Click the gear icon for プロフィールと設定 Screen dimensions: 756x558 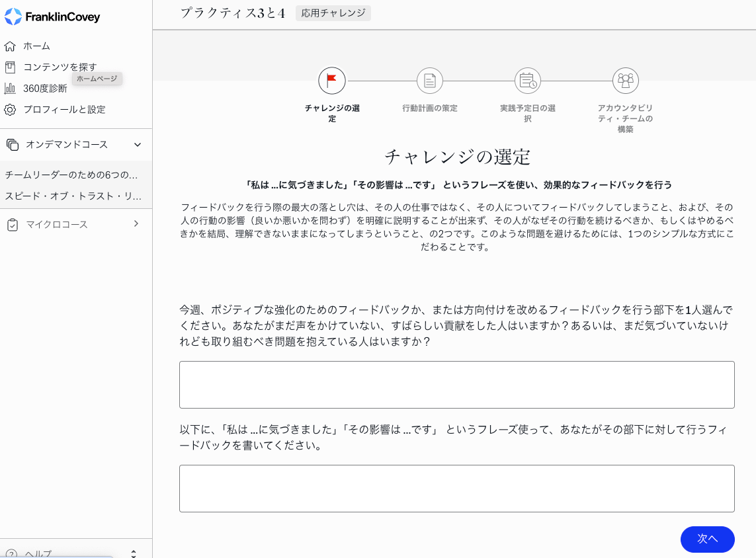10,110
